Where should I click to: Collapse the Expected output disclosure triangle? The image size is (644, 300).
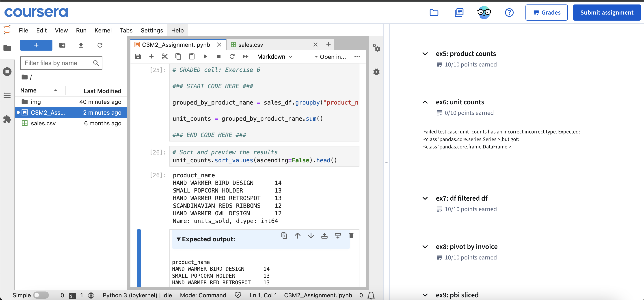coord(179,239)
